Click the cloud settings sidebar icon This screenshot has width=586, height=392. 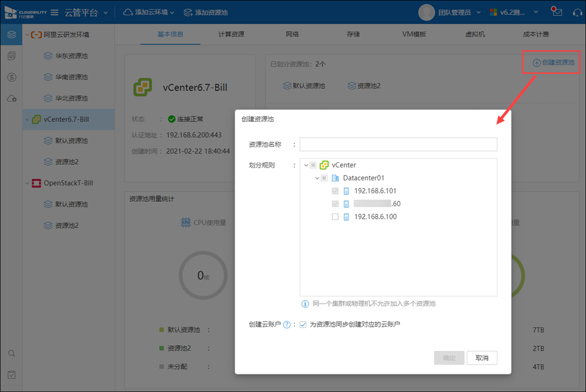tap(12, 98)
